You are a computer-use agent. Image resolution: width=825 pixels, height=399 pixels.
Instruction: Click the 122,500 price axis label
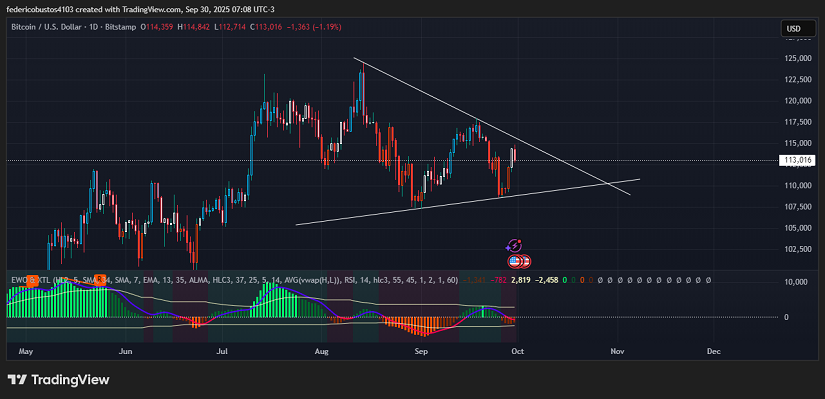click(x=797, y=79)
